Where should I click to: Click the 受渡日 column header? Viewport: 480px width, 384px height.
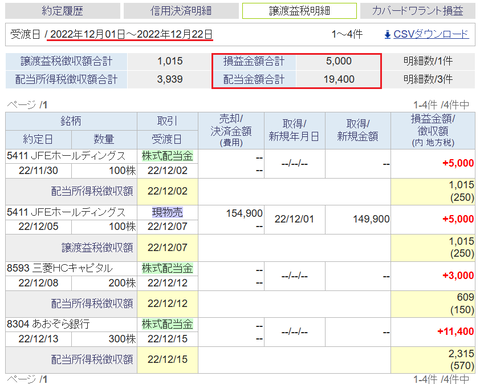coord(167,140)
